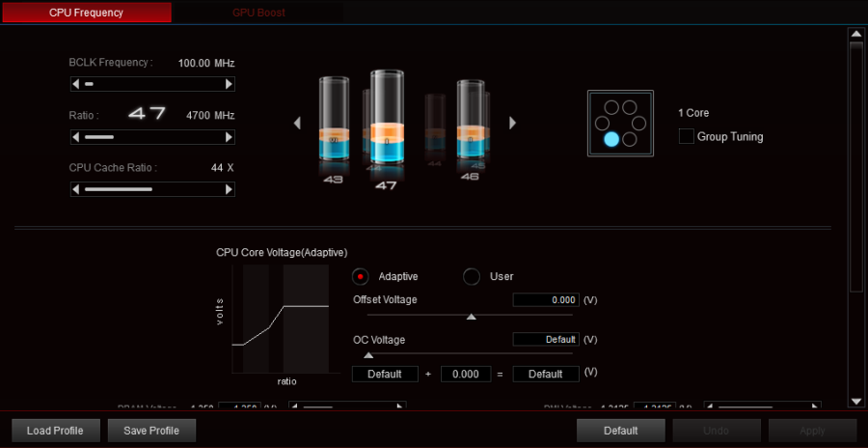The image size is (868, 448).
Task: Select the highlighted blue core in core diagram
Action: tap(610, 139)
